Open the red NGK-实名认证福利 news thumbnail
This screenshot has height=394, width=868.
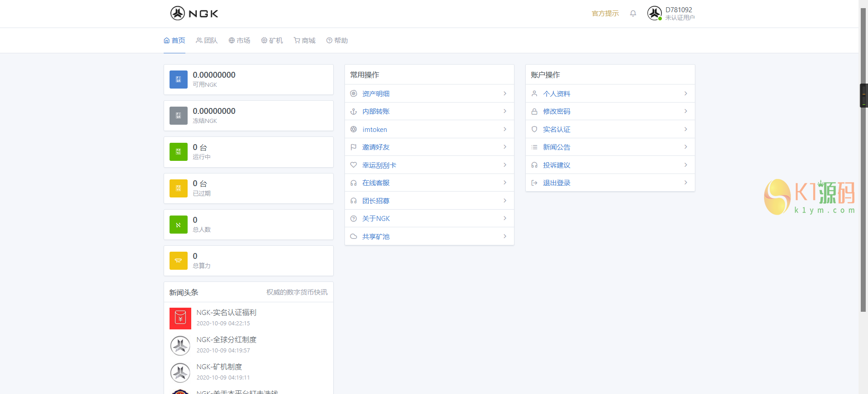[180, 319]
